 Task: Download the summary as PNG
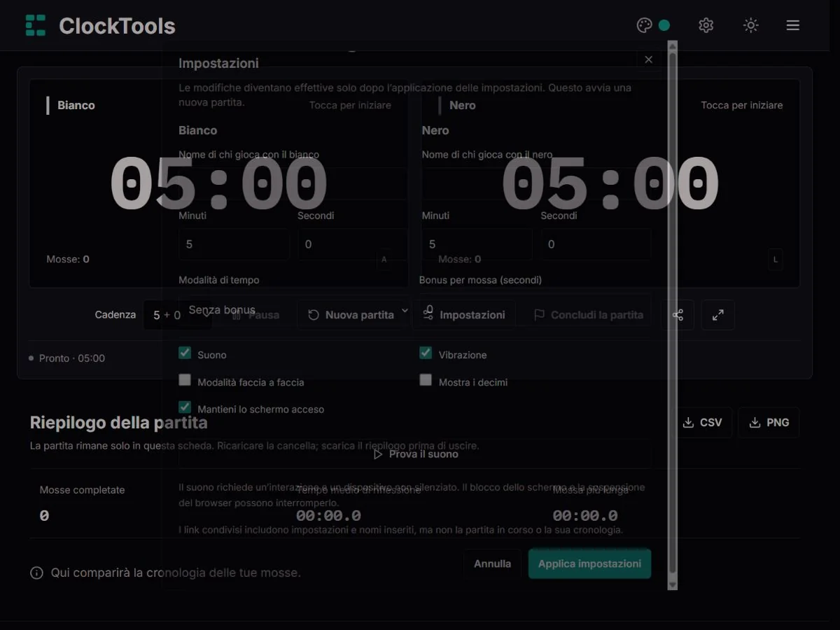click(x=769, y=422)
